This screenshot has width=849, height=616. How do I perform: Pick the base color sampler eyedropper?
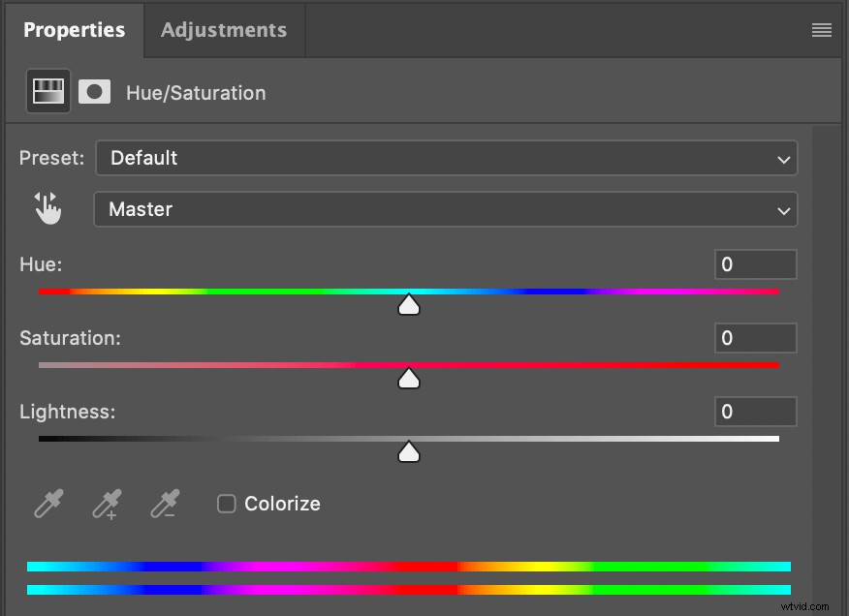[47, 503]
